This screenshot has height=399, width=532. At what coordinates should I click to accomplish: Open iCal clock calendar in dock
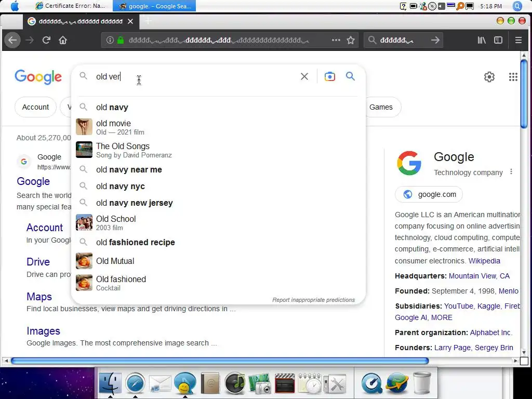click(310, 383)
